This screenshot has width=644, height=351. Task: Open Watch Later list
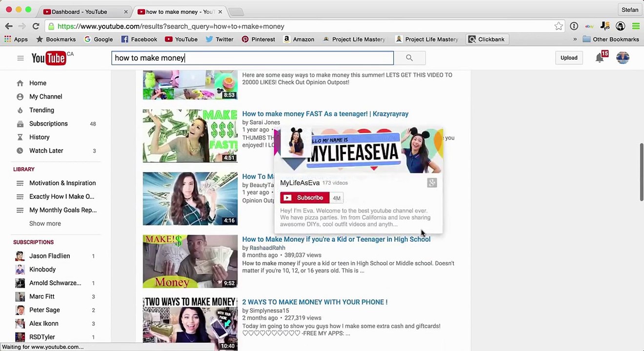coord(46,151)
